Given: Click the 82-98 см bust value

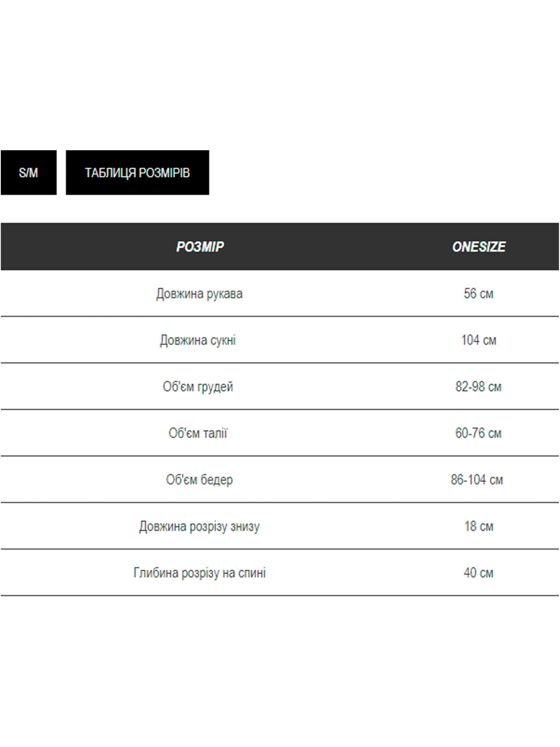Looking at the screenshot, I should 478,387.
